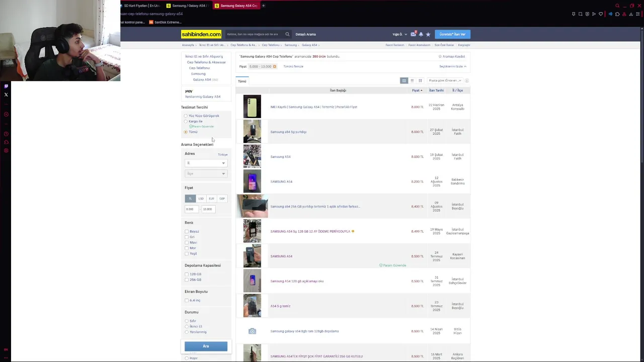Collapse selections with Seçtiklerimi Gizle
The height and width of the screenshot is (362, 644).
tap(453, 66)
